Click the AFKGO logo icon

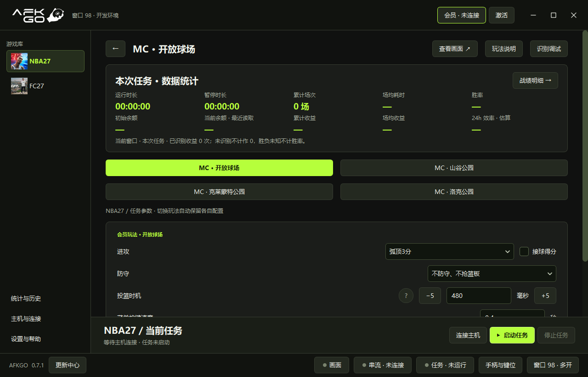click(x=38, y=15)
